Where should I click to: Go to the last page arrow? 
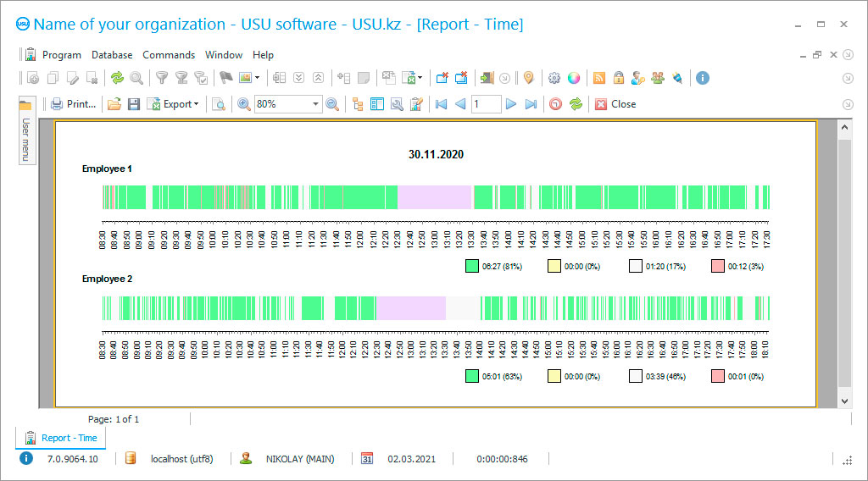pyautogui.click(x=531, y=104)
